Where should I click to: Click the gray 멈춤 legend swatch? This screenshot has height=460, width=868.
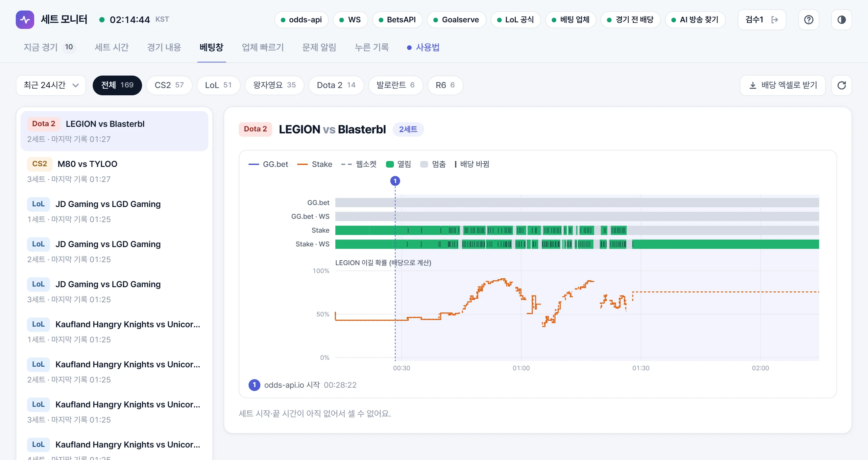click(x=424, y=164)
